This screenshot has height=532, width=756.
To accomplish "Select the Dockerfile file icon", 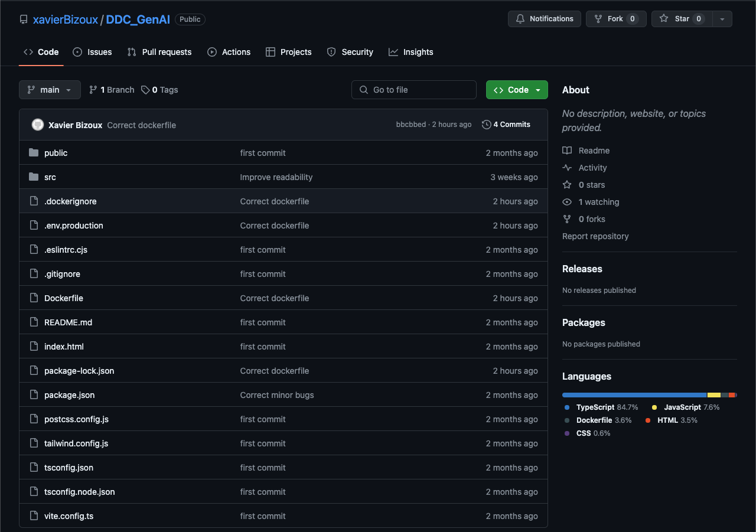I will point(34,298).
